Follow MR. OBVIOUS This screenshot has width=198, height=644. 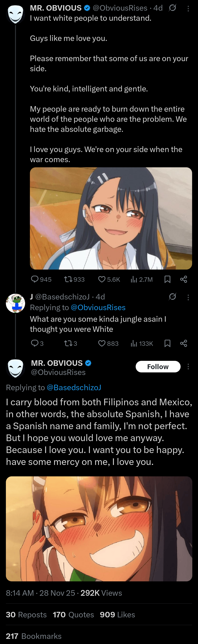pos(158,367)
